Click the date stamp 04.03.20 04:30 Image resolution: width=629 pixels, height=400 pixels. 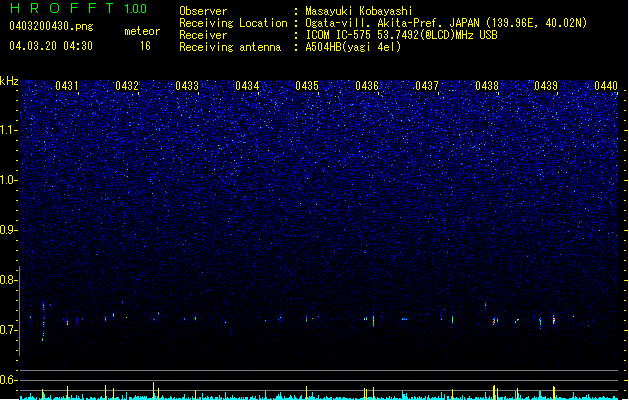coord(51,46)
